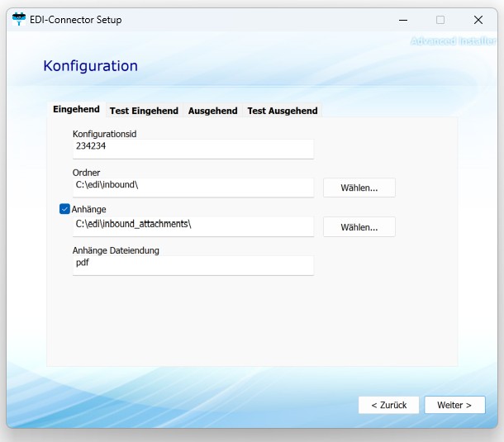This screenshot has height=442, width=504.
Task: Close the EDI-Connector Setup dialog
Action: (478, 20)
